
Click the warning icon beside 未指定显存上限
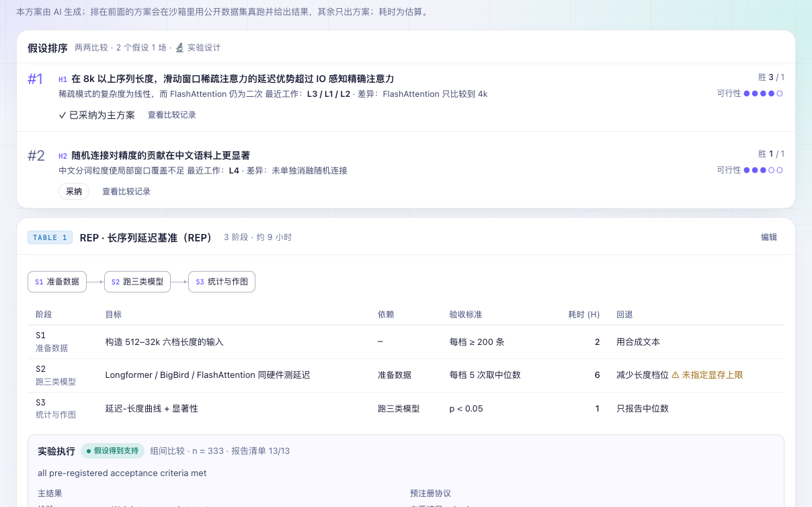676,375
